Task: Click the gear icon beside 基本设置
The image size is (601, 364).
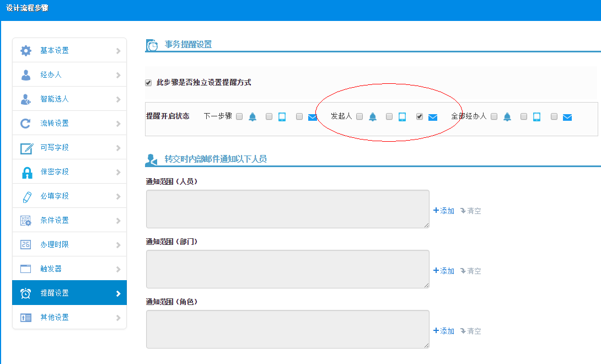Action: click(26, 51)
